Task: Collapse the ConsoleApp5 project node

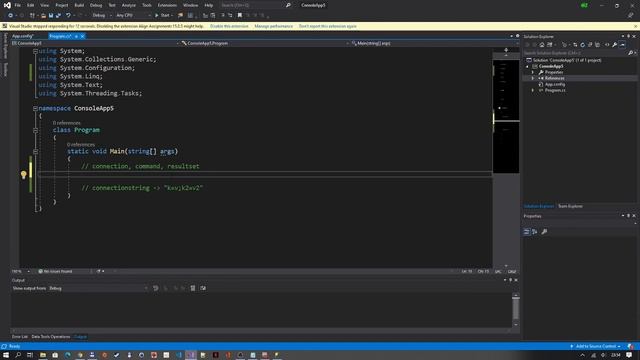Action: (x=527, y=66)
